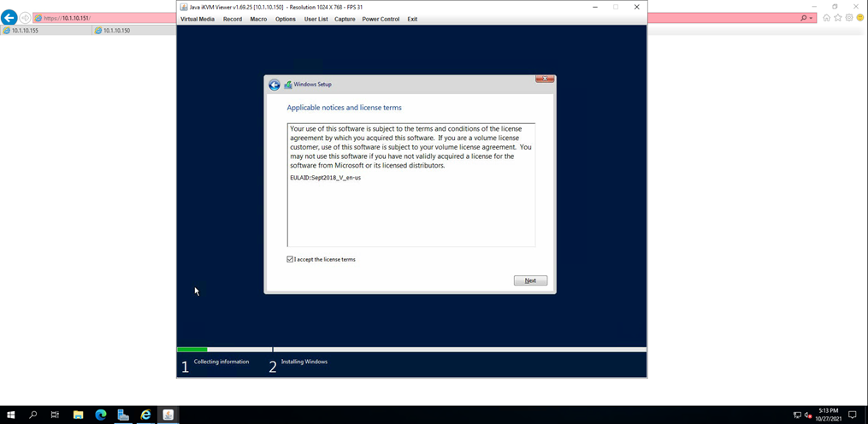Open Server Manager from the taskbar
Screen dimensions: 868x424
click(x=123, y=415)
